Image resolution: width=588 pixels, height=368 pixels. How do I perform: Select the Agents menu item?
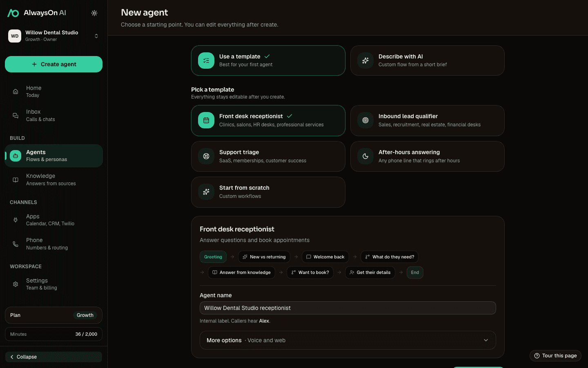pyautogui.click(x=53, y=156)
